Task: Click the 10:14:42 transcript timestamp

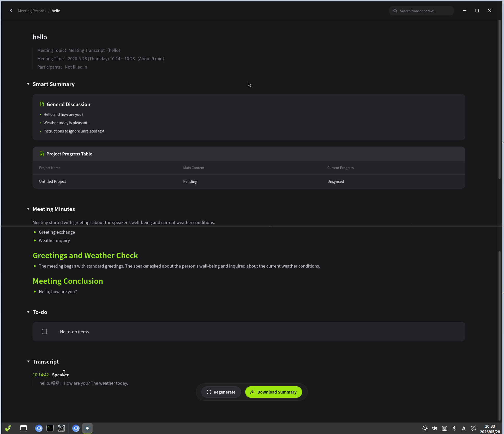Action: (x=40, y=375)
